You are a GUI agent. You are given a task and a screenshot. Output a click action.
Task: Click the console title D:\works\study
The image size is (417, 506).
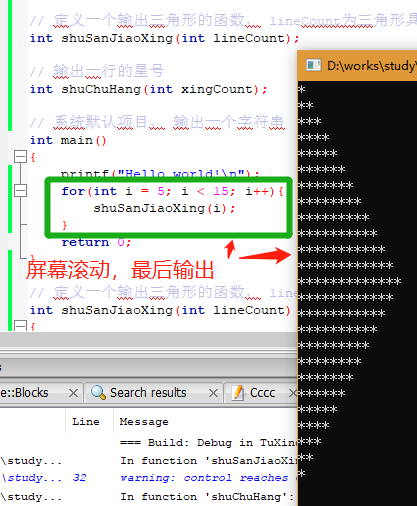click(371, 66)
